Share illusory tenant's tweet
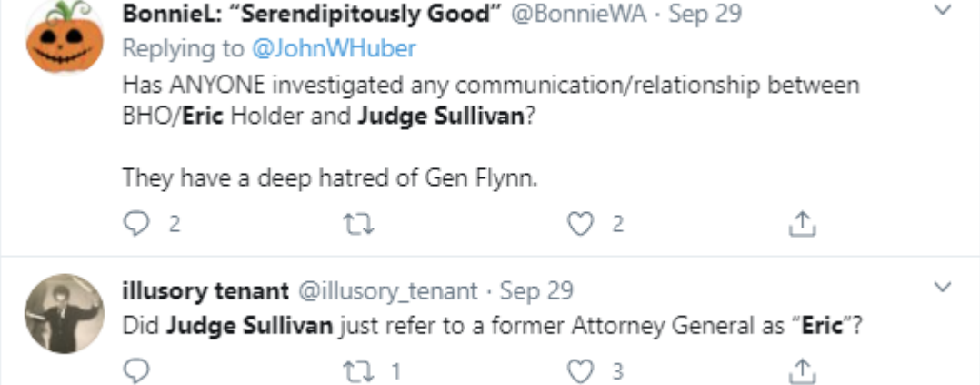Image resolution: width=980 pixels, height=385 pixels. (x=802, y=370)
